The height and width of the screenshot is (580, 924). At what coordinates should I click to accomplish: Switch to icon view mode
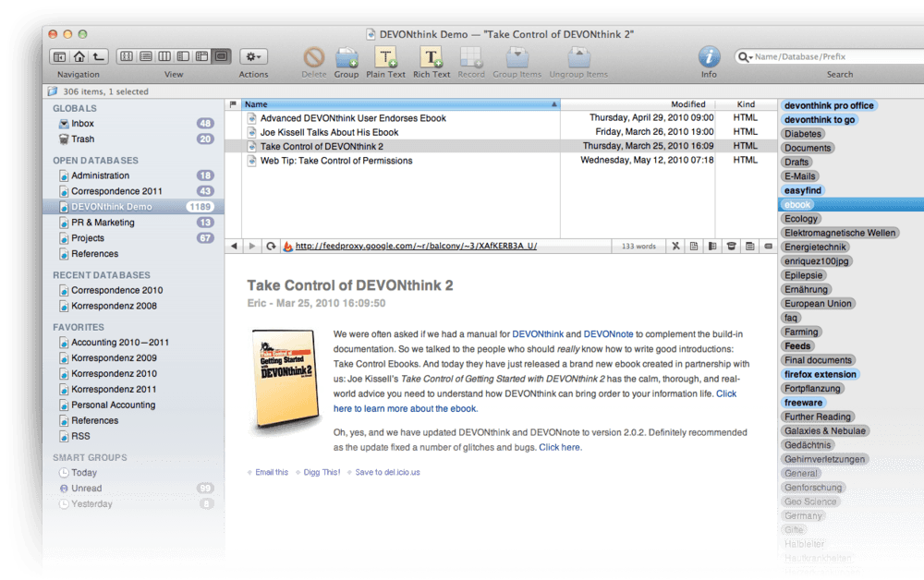click(126, 56)
